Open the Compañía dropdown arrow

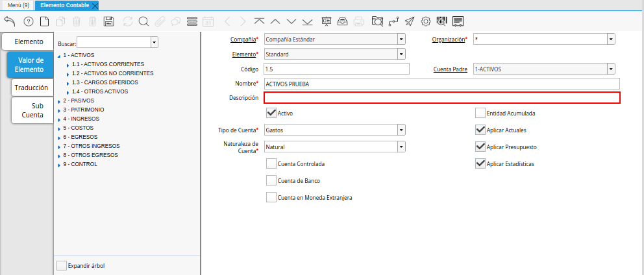point(401,40)
